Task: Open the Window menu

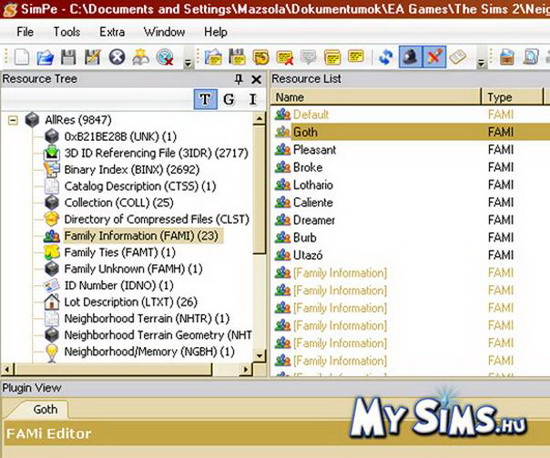Action: [165, 32]
